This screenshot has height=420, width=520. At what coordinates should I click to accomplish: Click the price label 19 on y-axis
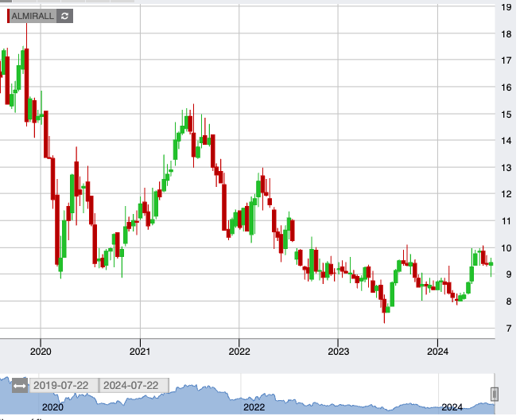click(x=506, y=7)
